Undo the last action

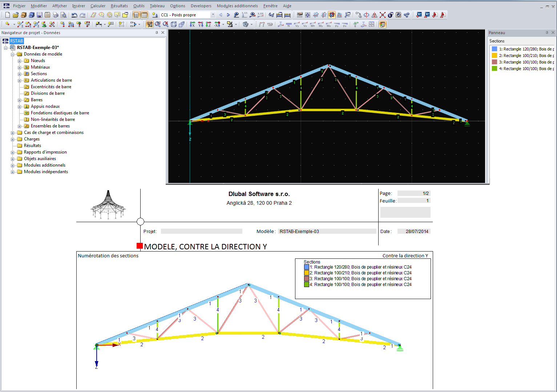[74, 15]
